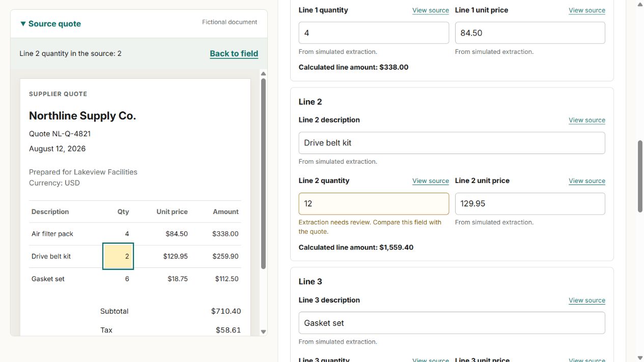This screenshot has width=644, height=362.
Task: Edit the Line 3 description field
Action: coord(452,323)
